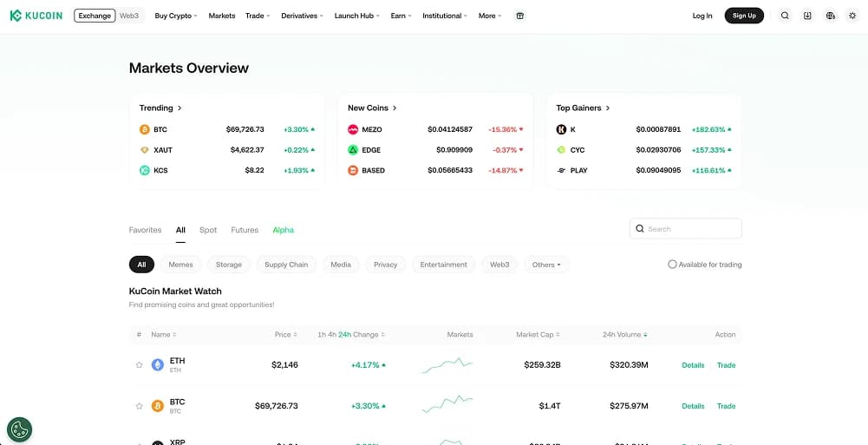The width and height of the screenshot is (868, 445).
Task: Click the BTC coin icon in Trending
Action: point(145,129)
